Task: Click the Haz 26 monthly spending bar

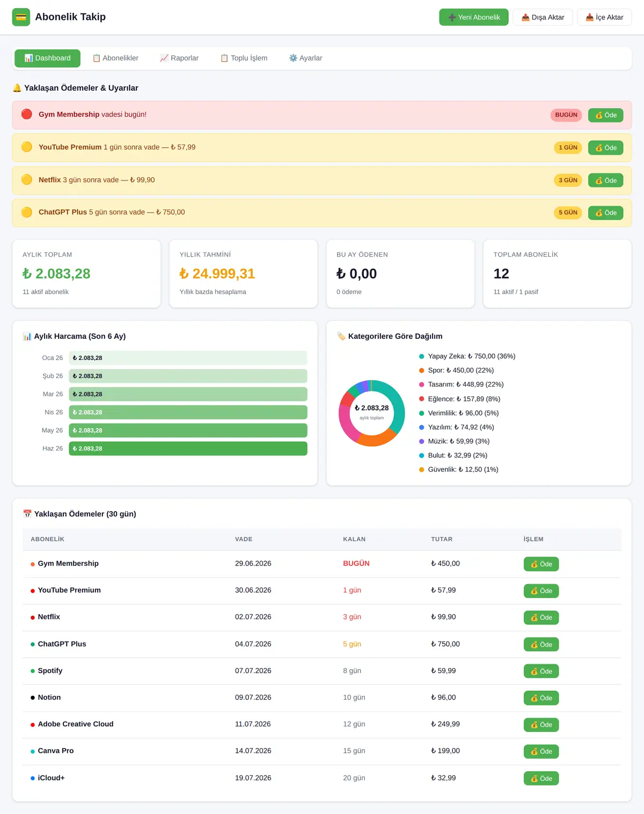Action: pyautogui.click(x=188, y=448)
